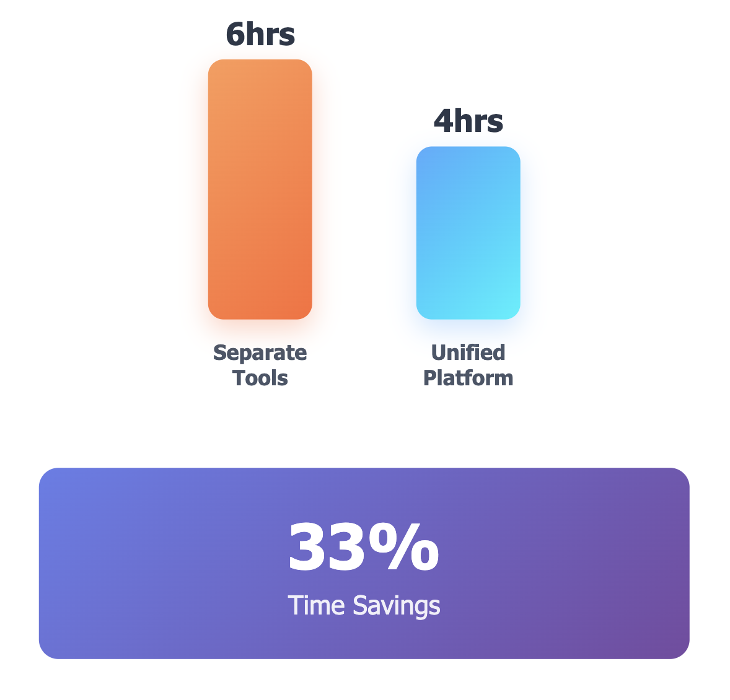Click the orange Separate Tools bar
Screen dimensions: 730x700
(x=260, y=189)
